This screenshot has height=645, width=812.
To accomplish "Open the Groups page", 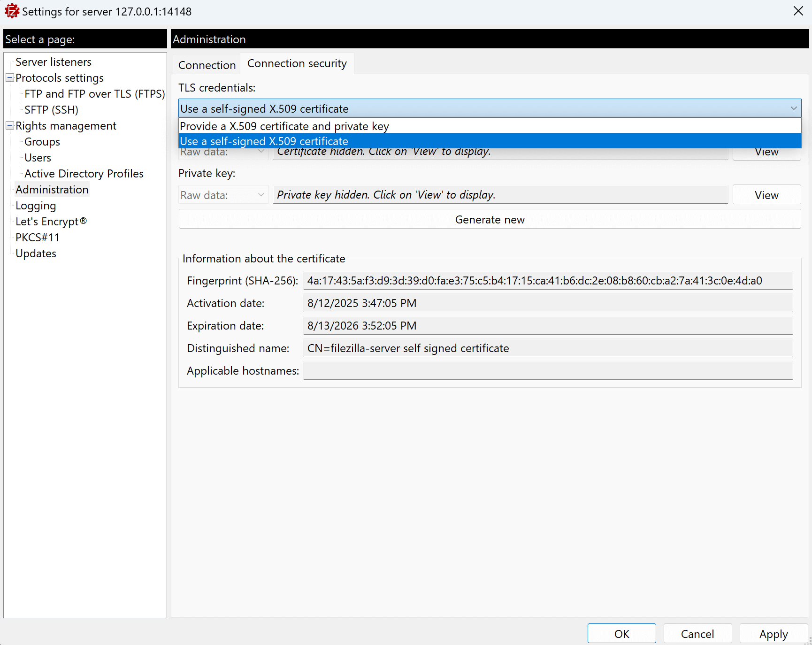I will coord(42,142).
